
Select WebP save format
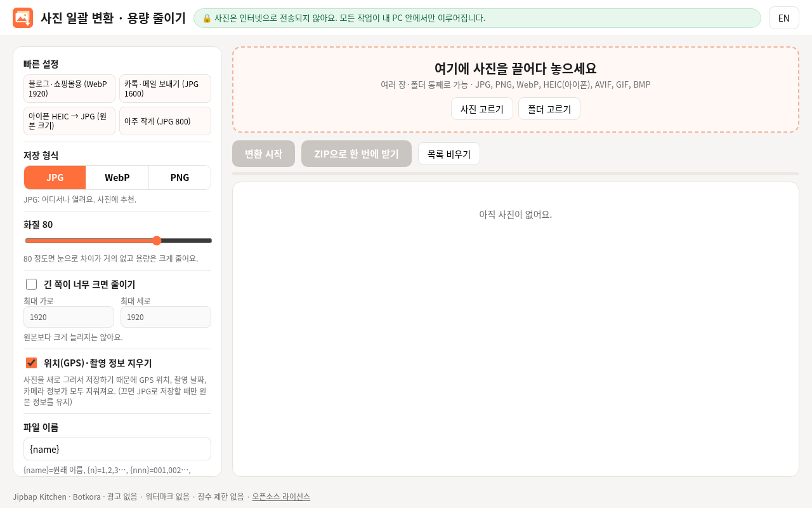117,177
